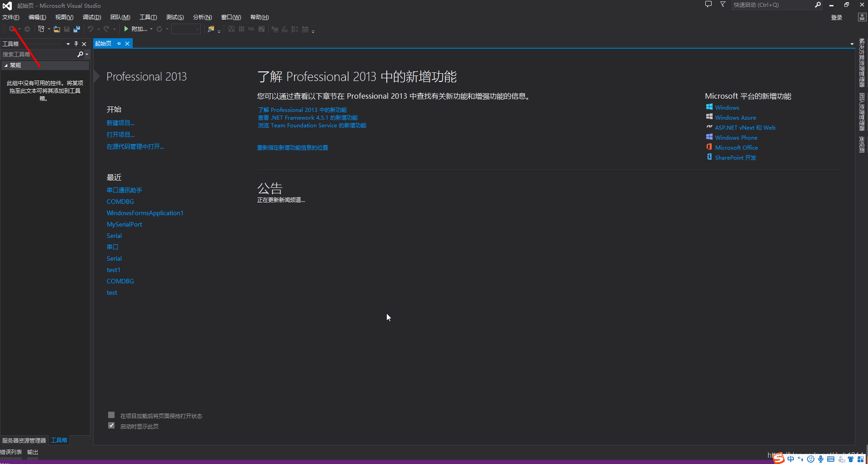Click 查看 .NET Framework 4.5.1 的新增功能 link
Image resolution: width=868 pixels, height=464 pixels.
(308, 118)
